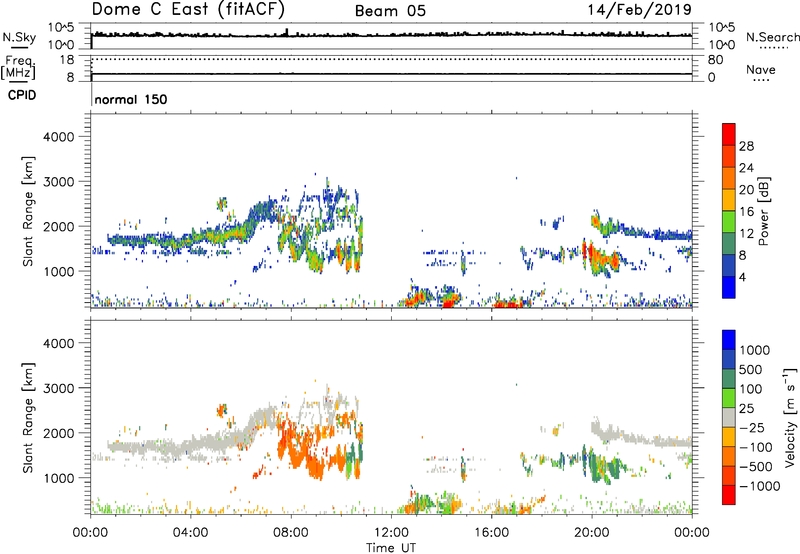The image size is (800, 554).
Task: Click the "Slant Range [km]" label of velocity panel
Action: 28,418
